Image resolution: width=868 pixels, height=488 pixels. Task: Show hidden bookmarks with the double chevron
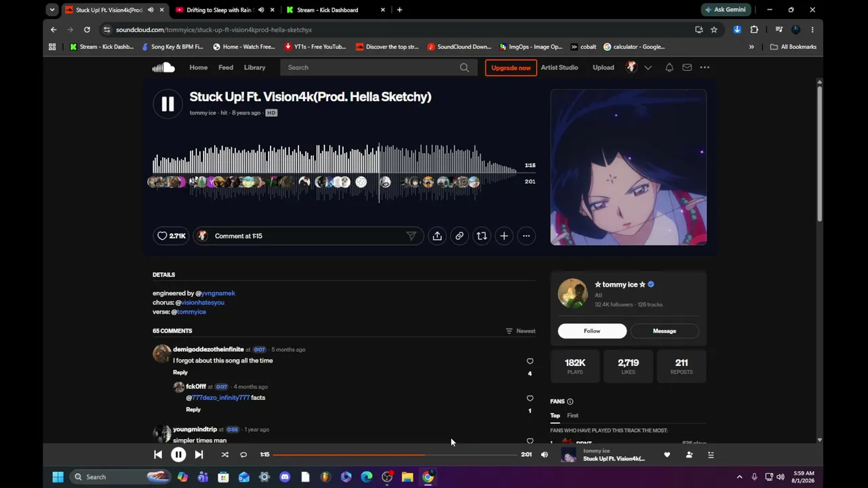tap(751, 47)
